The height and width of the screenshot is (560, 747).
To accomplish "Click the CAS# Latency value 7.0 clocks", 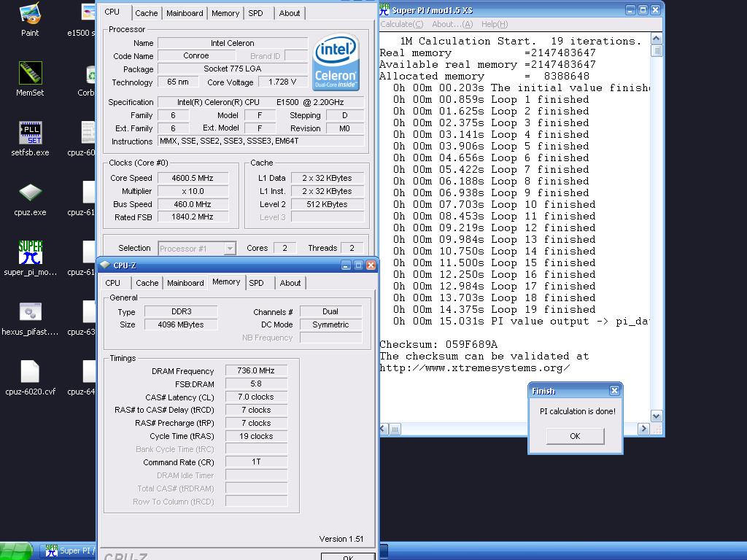I will click(256, 397).
